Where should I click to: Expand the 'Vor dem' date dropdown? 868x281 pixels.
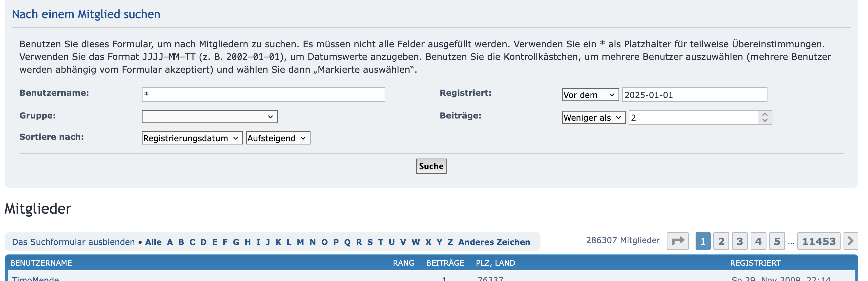click(x=590, y=95)
